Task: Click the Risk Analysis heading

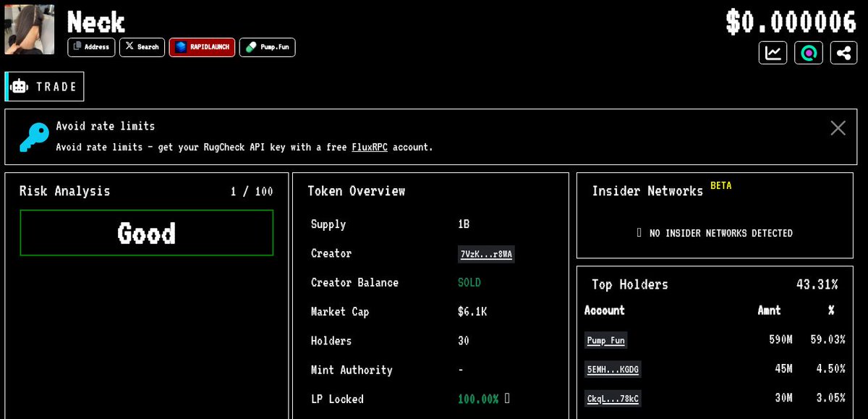Action: [64, 191]
